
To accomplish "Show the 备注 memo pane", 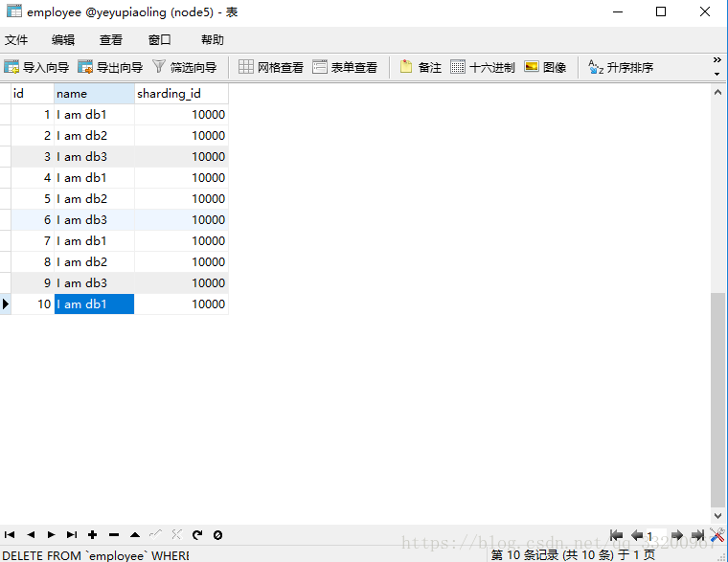I will click(421, 67).
